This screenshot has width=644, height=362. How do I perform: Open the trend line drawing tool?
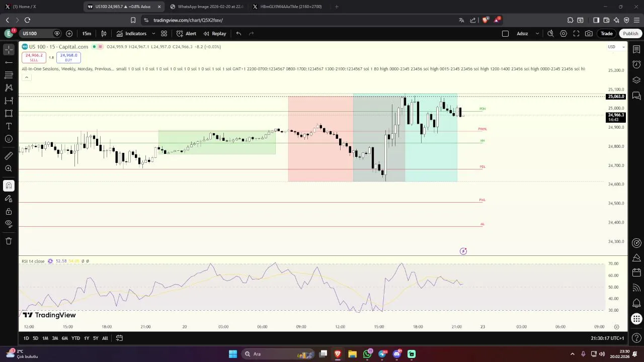point(9,62)
